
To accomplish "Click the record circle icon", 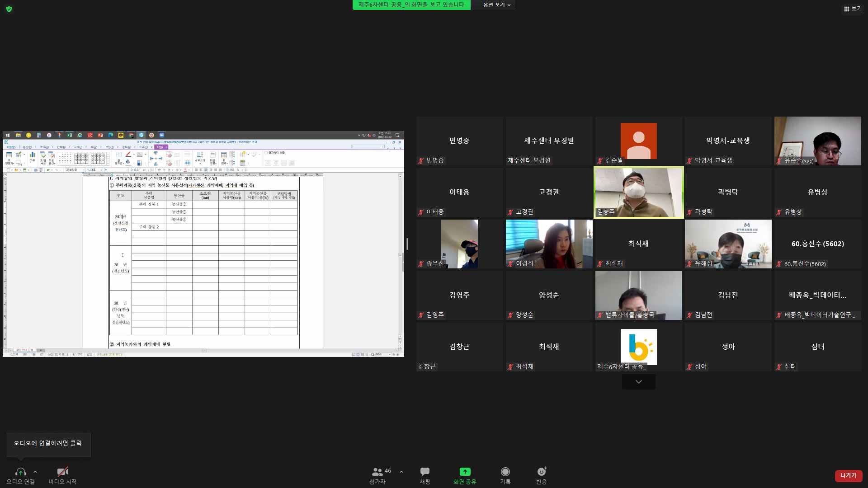I will click(x=505, y=472).
